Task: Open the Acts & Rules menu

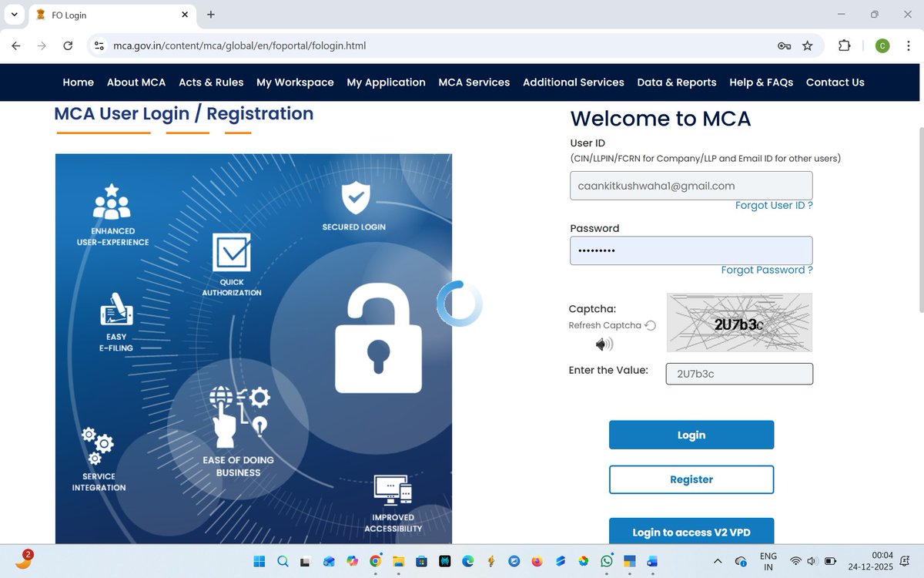Action: point(211,82)
